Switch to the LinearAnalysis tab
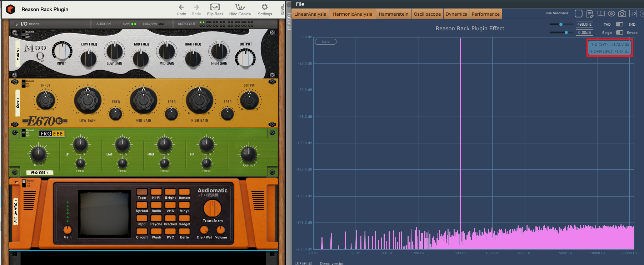This screenshot has width=644, height=265. [x=310, y=14]
